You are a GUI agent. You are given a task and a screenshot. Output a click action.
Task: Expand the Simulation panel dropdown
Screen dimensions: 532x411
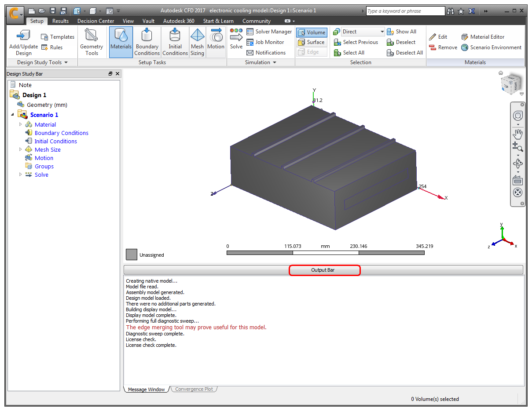(x=260, y=62)
